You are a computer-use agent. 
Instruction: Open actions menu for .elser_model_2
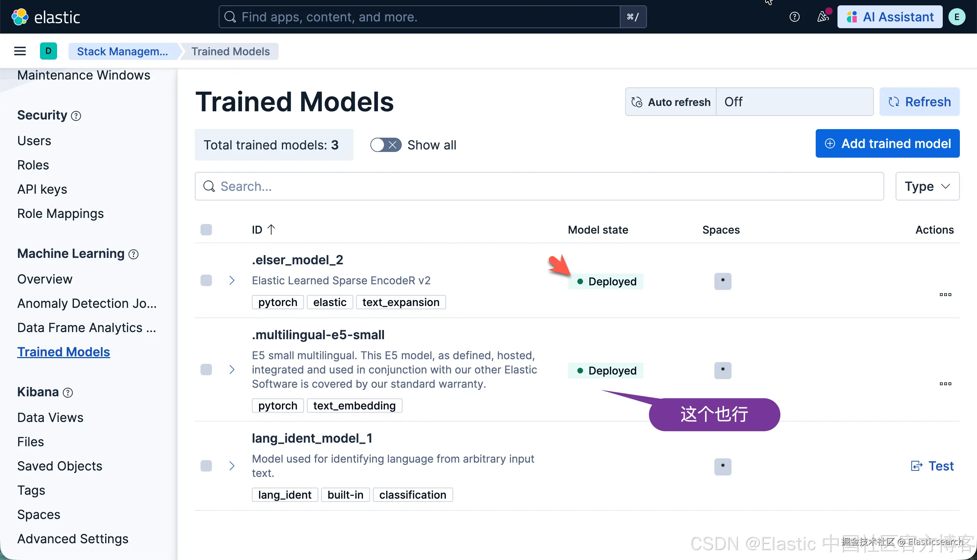tap(945, 295)
